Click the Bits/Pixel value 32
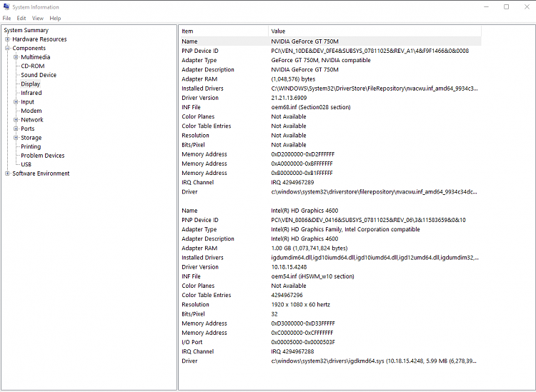 274,313
